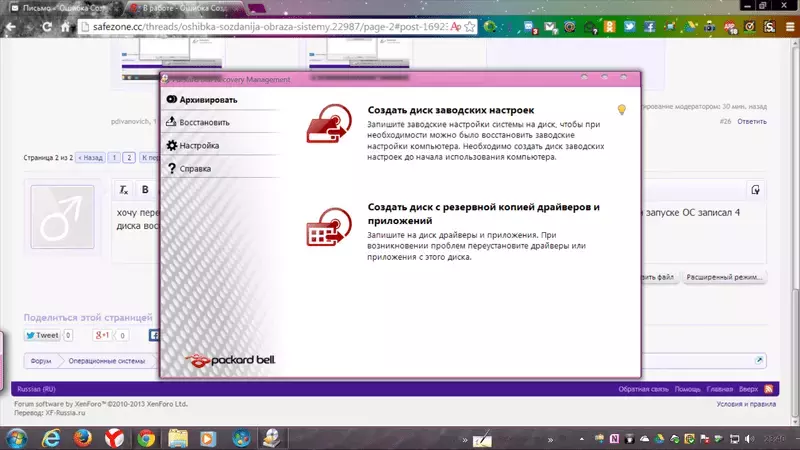The image size is (800, 450).
Task: Click the Google Drive extension icon in browser toolbar
Action: (x=689, y=27)
